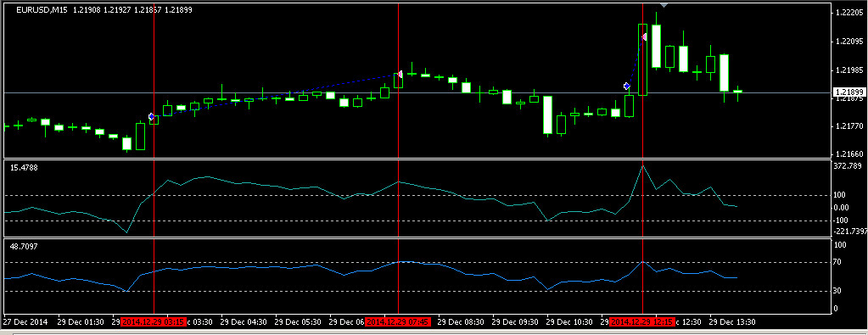Click the current price label 1.21899 on scale
This screenshot has width=868, height=335.
point(848,92)
